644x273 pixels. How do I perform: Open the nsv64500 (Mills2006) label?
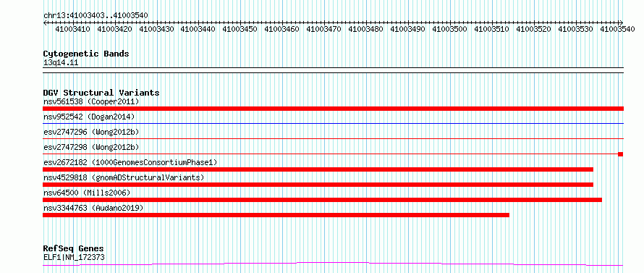click(87, 193)
